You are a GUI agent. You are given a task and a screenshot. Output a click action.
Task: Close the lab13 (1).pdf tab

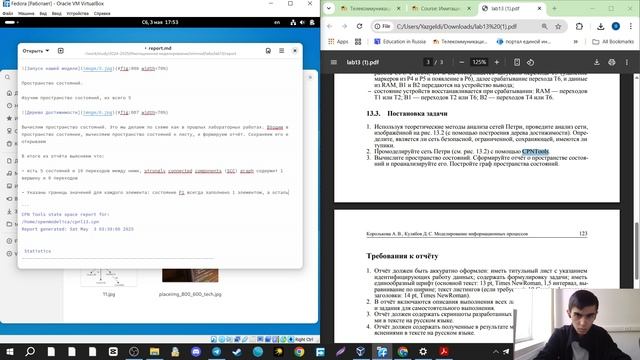point(539,8)
